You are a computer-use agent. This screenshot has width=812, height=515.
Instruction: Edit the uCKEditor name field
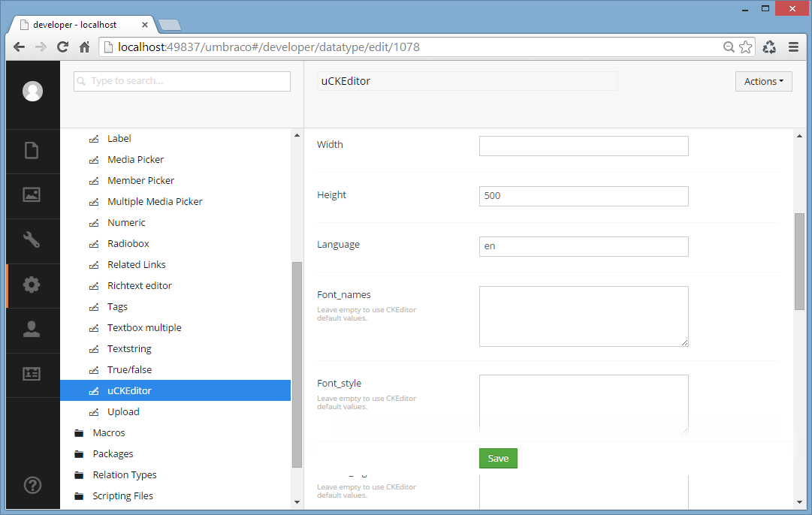click(x=467, y=81)
